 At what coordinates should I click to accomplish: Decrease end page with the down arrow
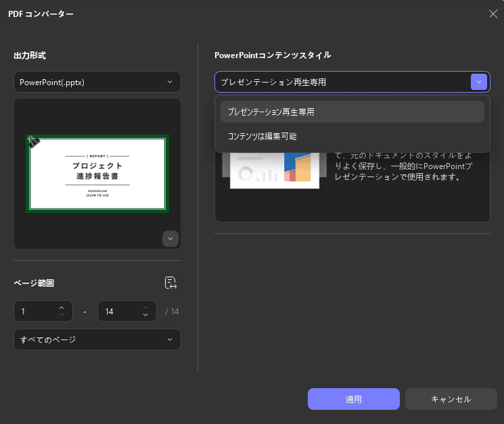(x=145, y=316)
